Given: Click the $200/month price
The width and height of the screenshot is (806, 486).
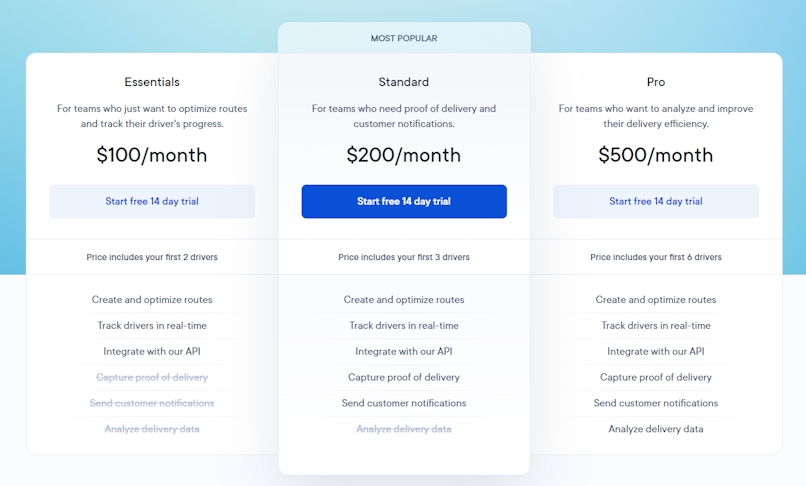Looking at the screenshot, I should tap(404, 155).
